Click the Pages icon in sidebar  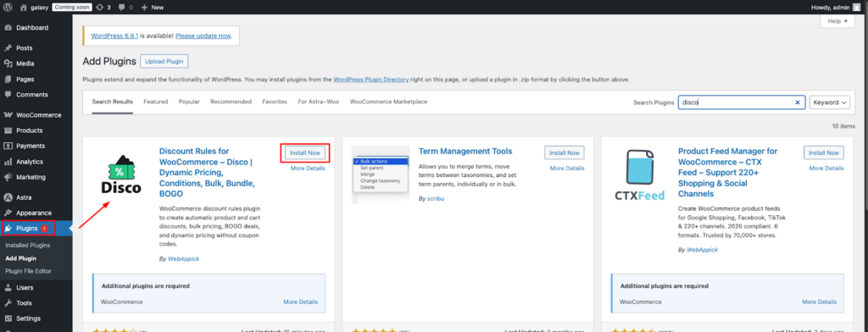tap(8, 79)
